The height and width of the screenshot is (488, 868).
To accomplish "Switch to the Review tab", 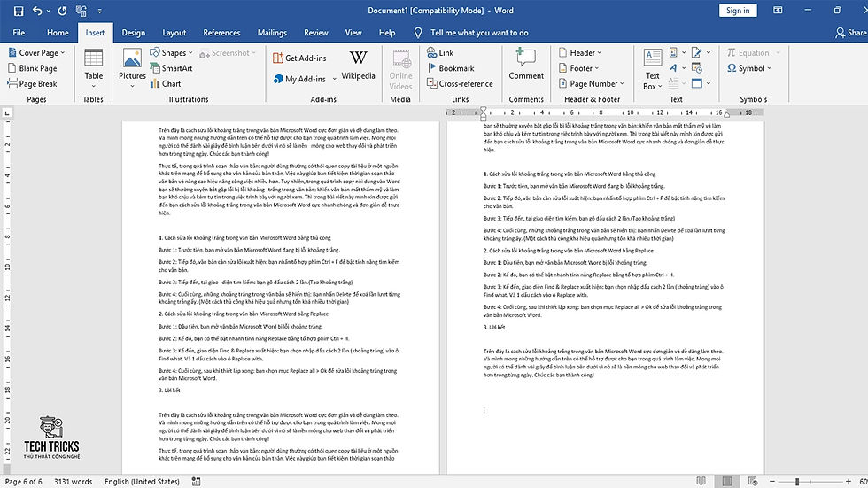I will (316, 33).
